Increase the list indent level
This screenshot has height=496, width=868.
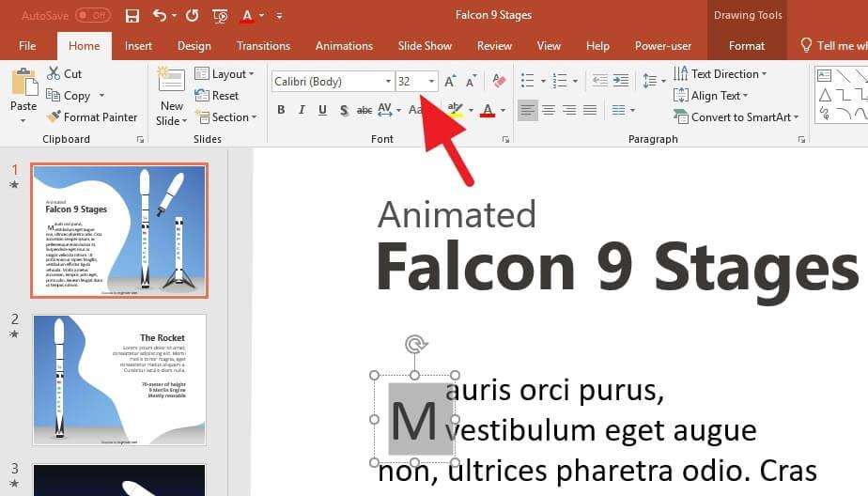[x=621, y=81]
